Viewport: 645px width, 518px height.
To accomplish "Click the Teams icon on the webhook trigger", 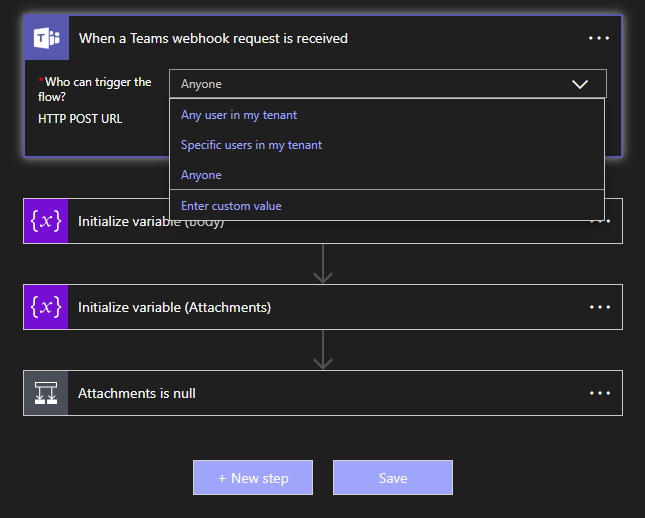I will 46,38.
